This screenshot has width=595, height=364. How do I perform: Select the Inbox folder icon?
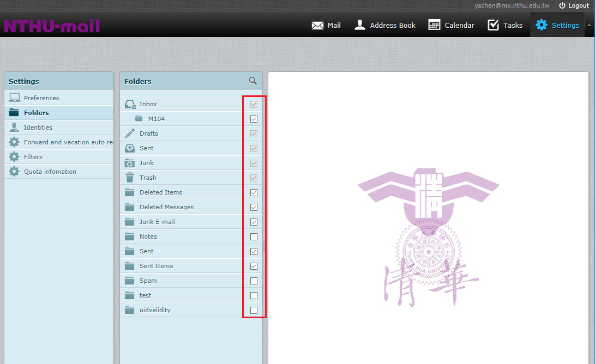tap(130, 104)
